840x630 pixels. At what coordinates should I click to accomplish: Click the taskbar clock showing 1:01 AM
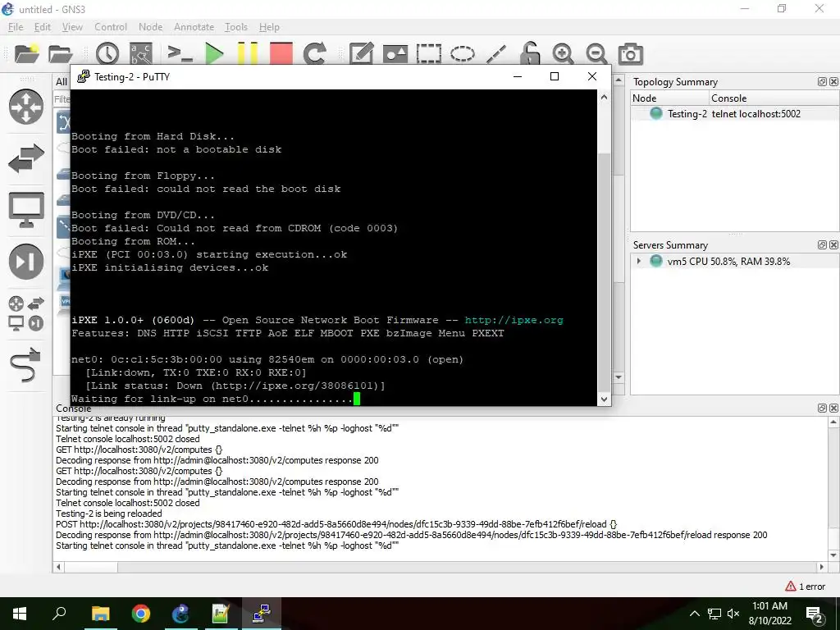(x=769, y=614)
